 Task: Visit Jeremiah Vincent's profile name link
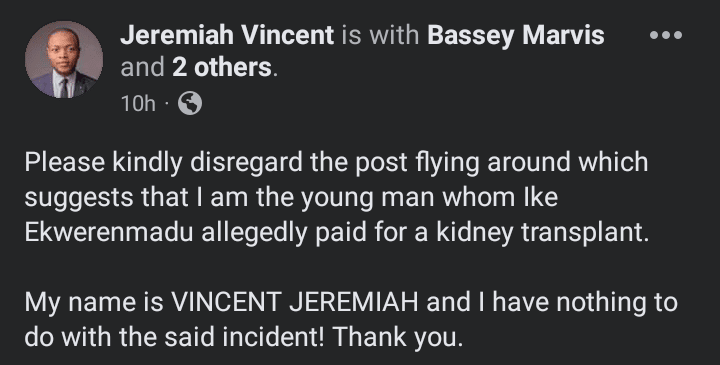click(x=227, y=35)
